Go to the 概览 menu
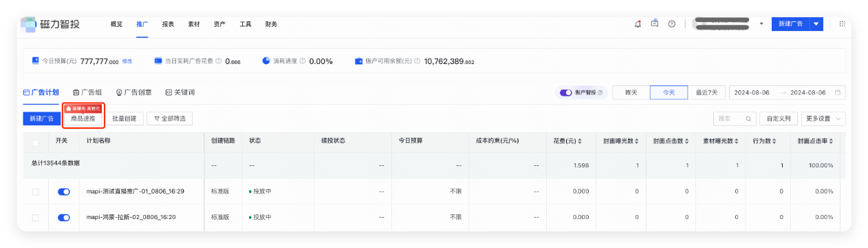The height and width of the screenshot is (248, 868). click(x=116, y=24)
